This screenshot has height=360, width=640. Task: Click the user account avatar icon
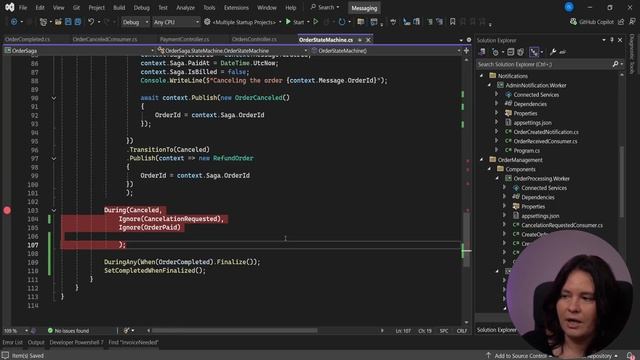tap(569, 7)
